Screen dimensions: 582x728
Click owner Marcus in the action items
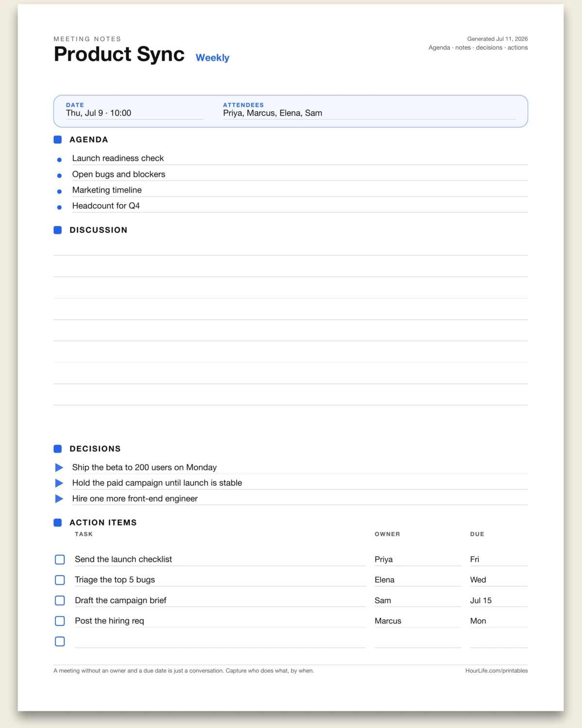point(388,621)
